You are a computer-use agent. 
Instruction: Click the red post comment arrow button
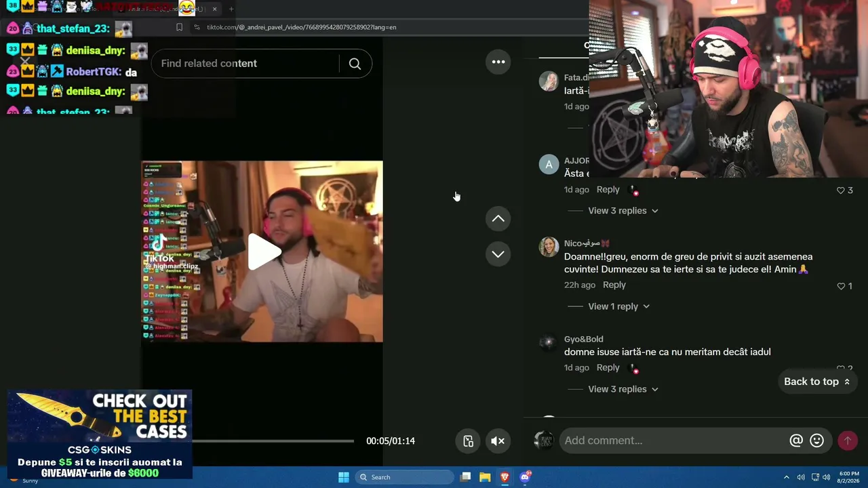point(847,441)
